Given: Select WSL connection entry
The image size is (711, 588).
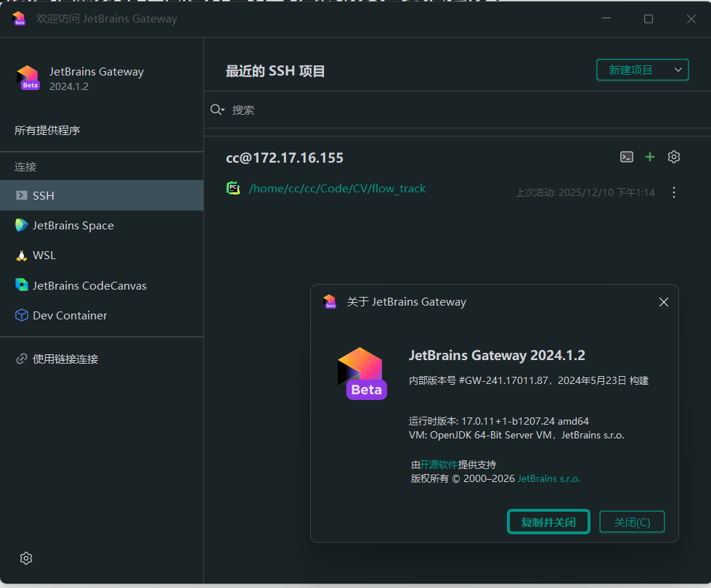Looking at the screenshot, I should pyautogui.click(x=102, y=256).
